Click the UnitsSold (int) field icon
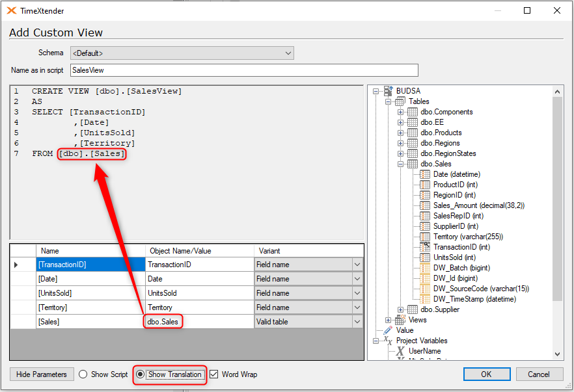 425,257
